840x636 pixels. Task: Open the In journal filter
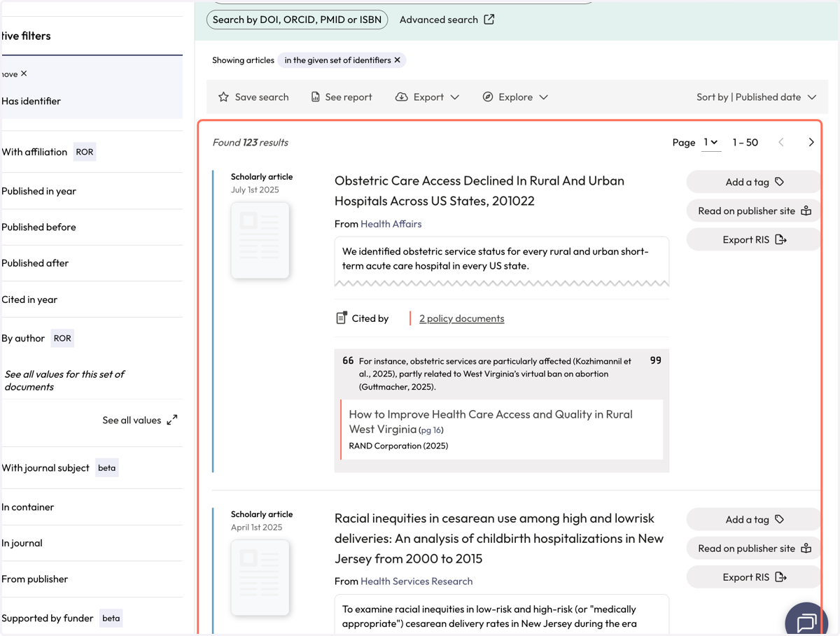click(91, 543)
